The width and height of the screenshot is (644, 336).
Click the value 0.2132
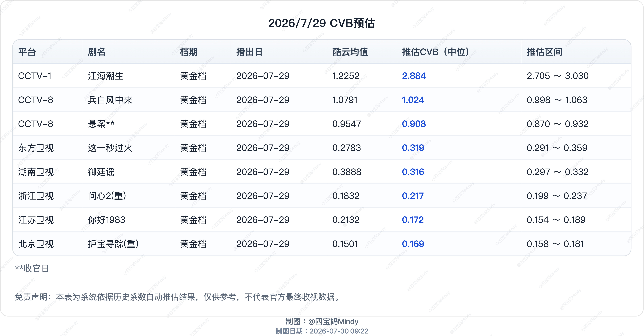tap(346, 220)
